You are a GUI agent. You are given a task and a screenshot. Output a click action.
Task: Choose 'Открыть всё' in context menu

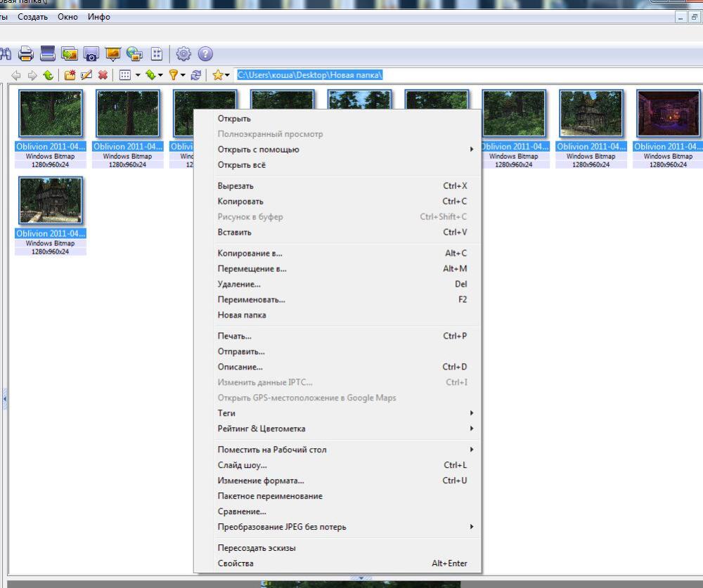point(337,165)
